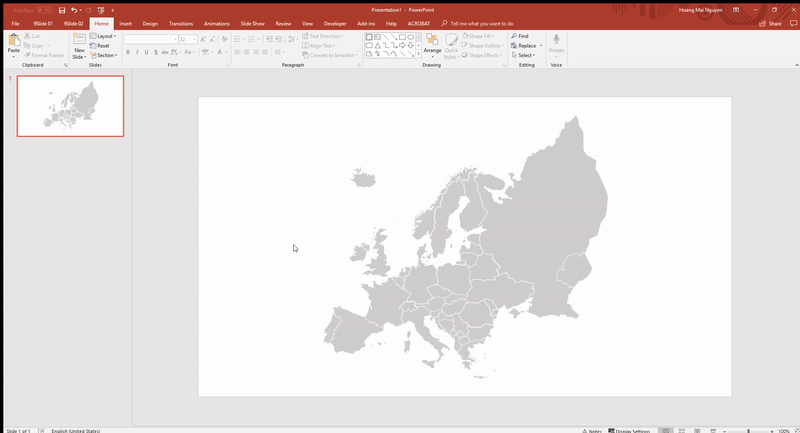The height and width of the screenshot is (433, 800).
Task: Open the Comments pane icon
Action: click(x=793, y=23)
